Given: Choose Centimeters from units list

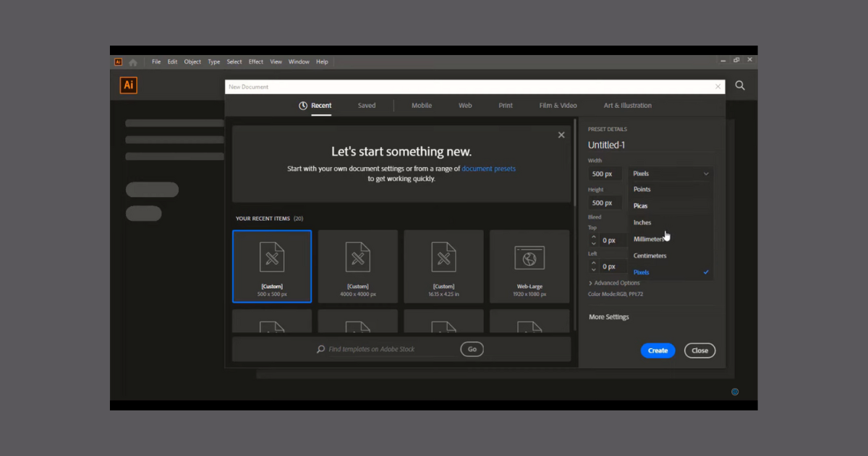Looking at the screenshot, I should tap(671, 256).
